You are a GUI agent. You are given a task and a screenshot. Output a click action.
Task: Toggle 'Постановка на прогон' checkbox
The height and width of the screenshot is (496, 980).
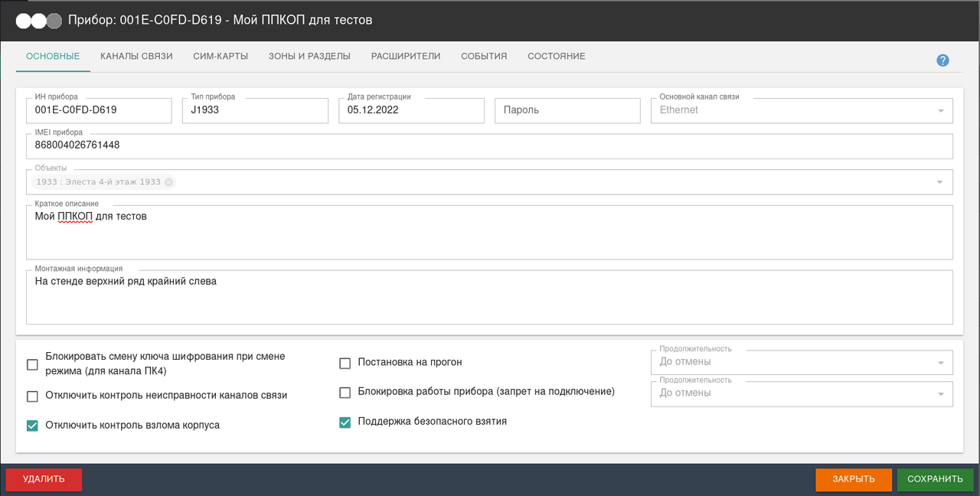345,363
